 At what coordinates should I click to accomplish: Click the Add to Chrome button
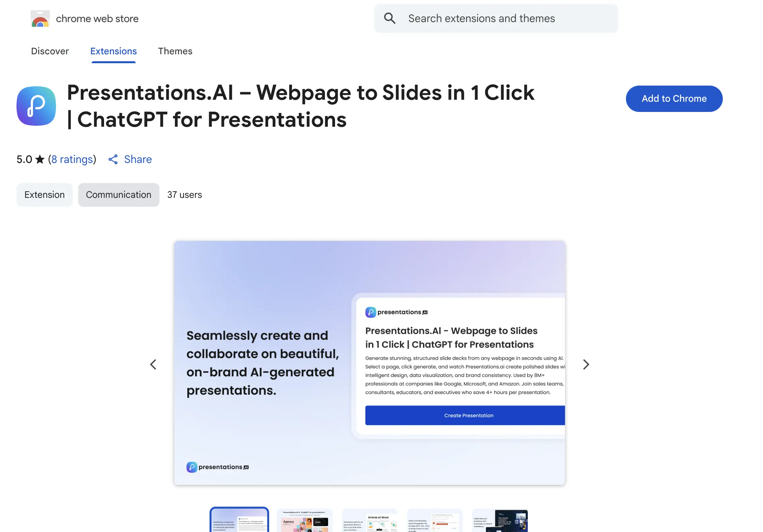click(x=674, y=99)
